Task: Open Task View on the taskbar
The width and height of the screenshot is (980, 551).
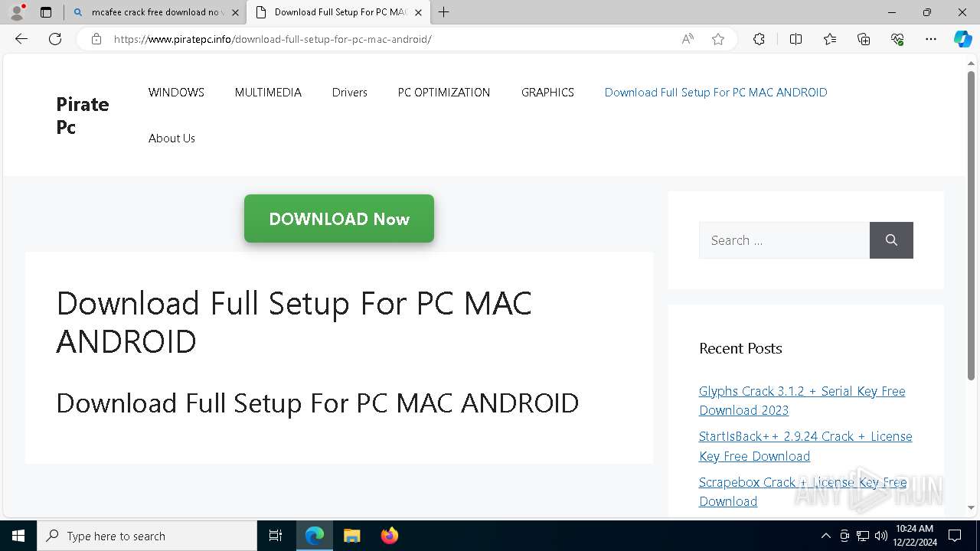Action: tap(276, 536)
